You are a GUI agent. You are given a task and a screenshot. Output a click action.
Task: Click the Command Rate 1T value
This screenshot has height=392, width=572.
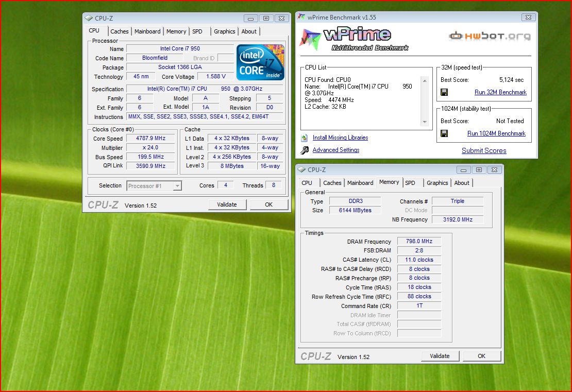point(419,305)
